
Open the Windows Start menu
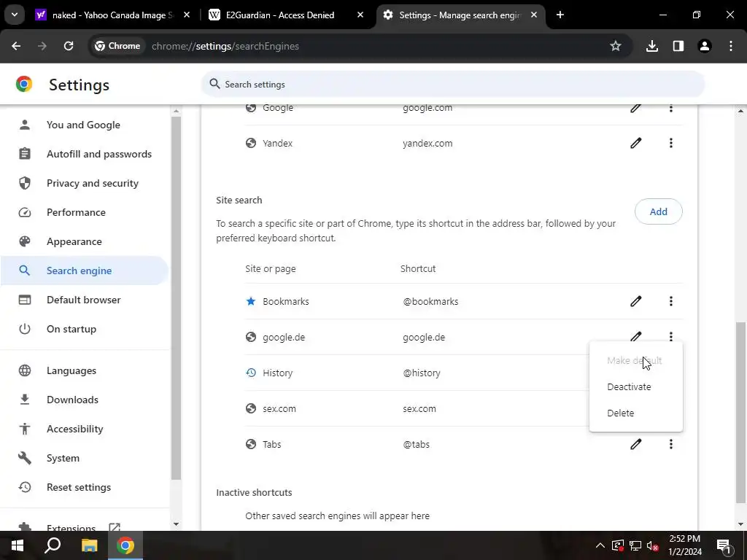click(18, 545)
